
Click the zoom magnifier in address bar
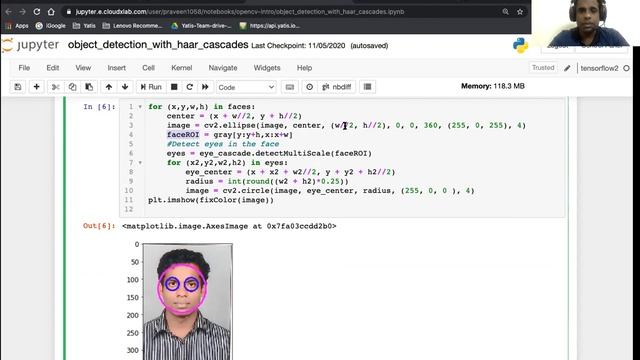pyautogui.click(x=505, y=12)
